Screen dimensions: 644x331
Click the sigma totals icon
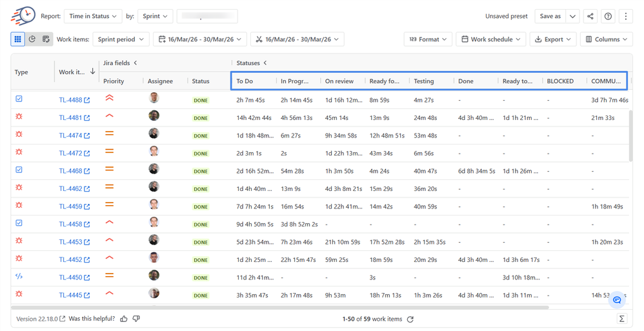point(622,319)
